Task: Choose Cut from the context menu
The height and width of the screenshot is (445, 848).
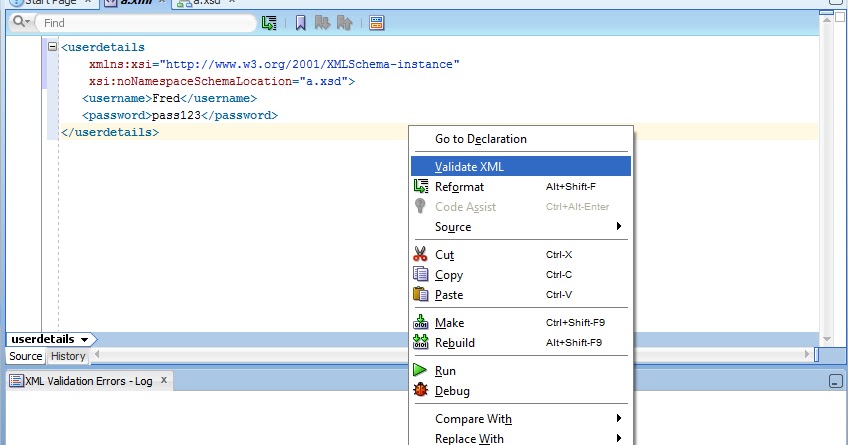Action: coord(521,255)
